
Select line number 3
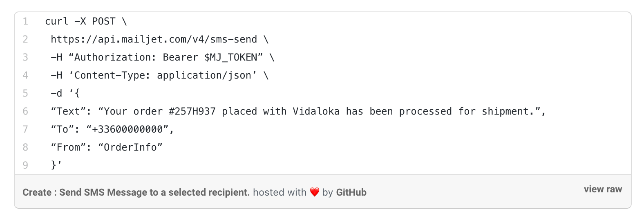pyautogui.click(x=25, y=57)
